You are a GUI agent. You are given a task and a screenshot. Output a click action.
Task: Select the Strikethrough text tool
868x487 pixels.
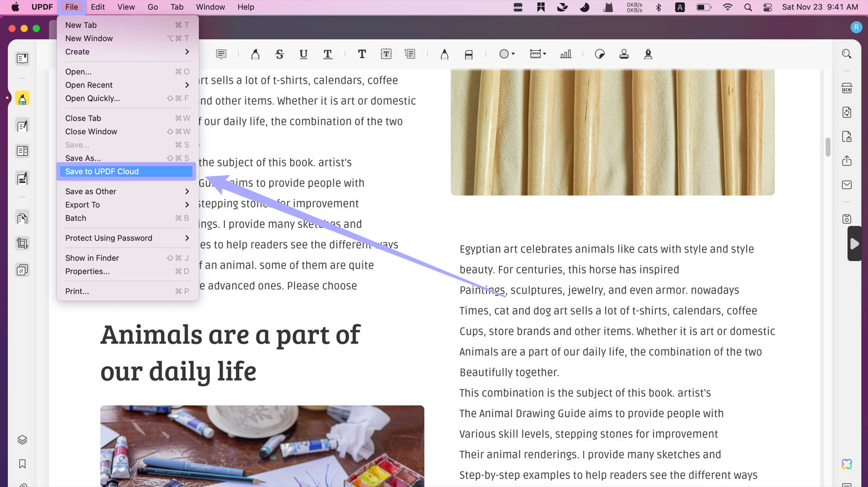pyautogui.click(x=279, y=54)
